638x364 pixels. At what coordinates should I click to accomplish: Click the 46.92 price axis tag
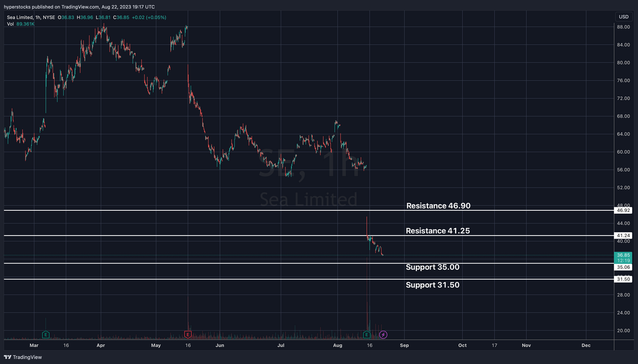[623, 210]
